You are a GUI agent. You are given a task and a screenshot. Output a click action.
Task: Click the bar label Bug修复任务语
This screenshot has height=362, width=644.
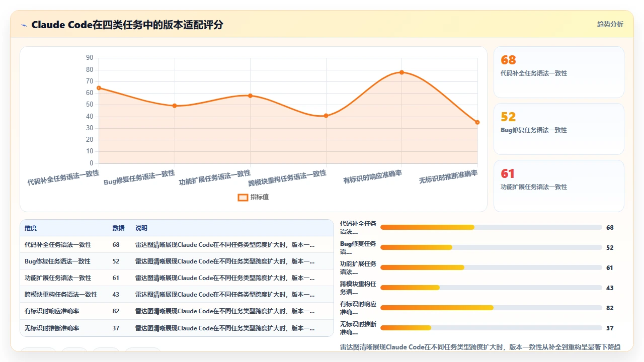pyautogui.click(x=358, y=247)
